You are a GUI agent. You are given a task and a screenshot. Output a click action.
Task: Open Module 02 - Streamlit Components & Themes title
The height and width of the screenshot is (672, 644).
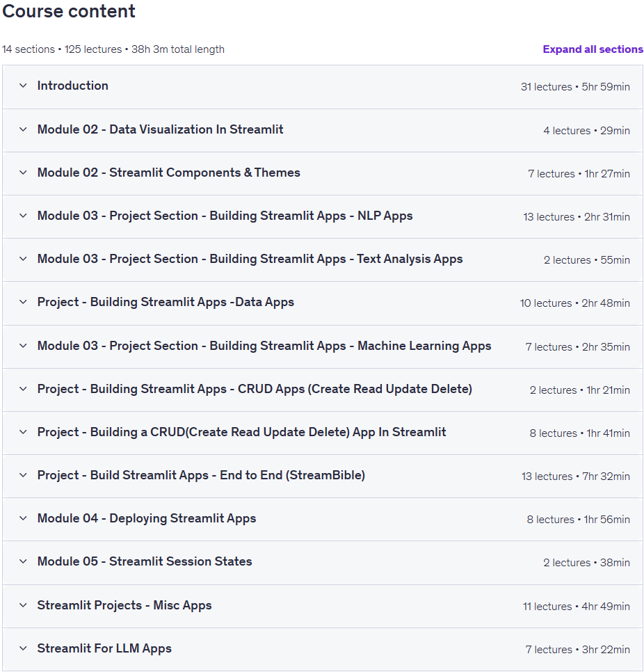click(169, 173)
